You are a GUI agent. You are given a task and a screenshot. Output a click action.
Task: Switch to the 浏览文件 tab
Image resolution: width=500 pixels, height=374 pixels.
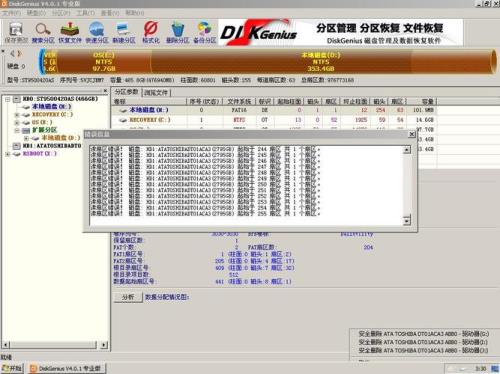[156, 92]
